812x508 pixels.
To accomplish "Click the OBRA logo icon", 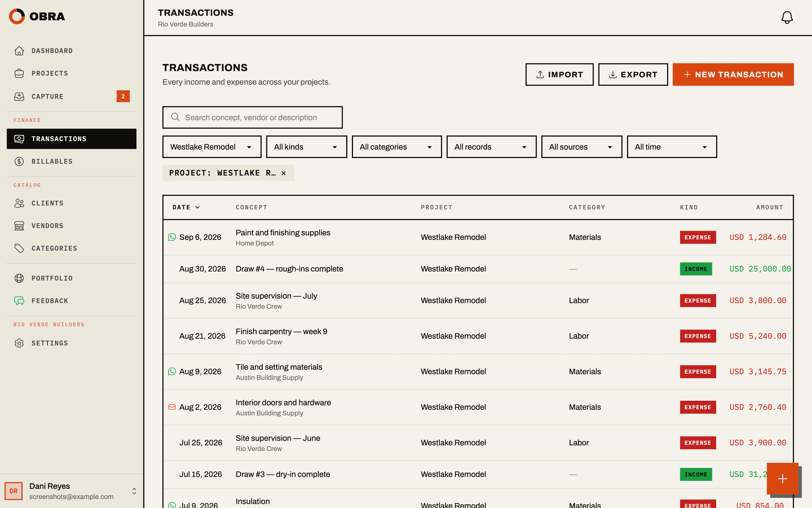I will (17, 16).
